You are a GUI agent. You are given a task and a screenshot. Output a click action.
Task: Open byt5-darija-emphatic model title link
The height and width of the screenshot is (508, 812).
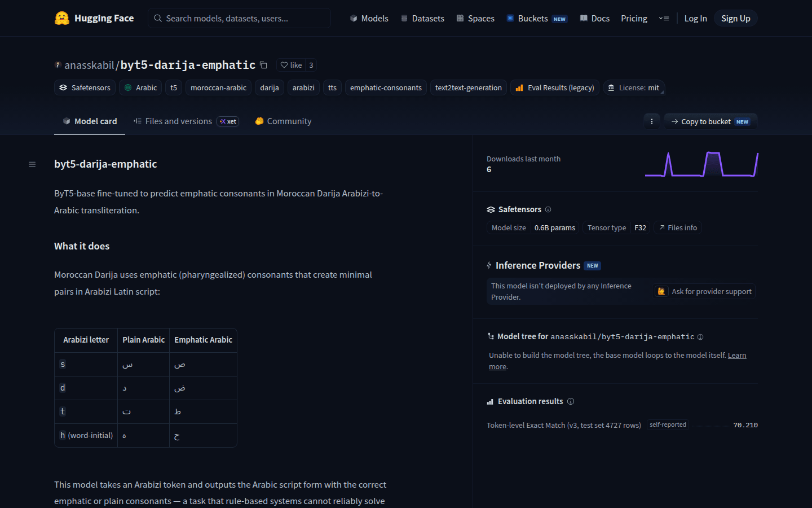coord(188,65)
